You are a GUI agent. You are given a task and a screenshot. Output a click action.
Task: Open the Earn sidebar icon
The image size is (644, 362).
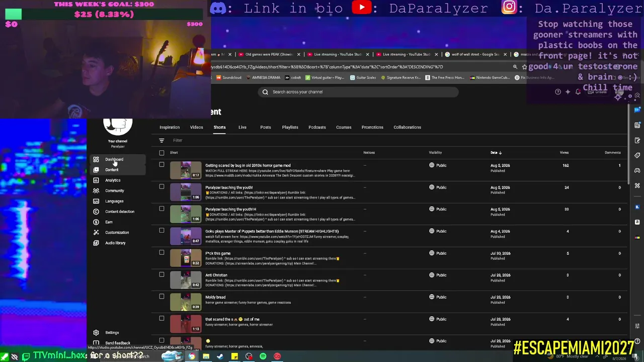pos(96,222)
